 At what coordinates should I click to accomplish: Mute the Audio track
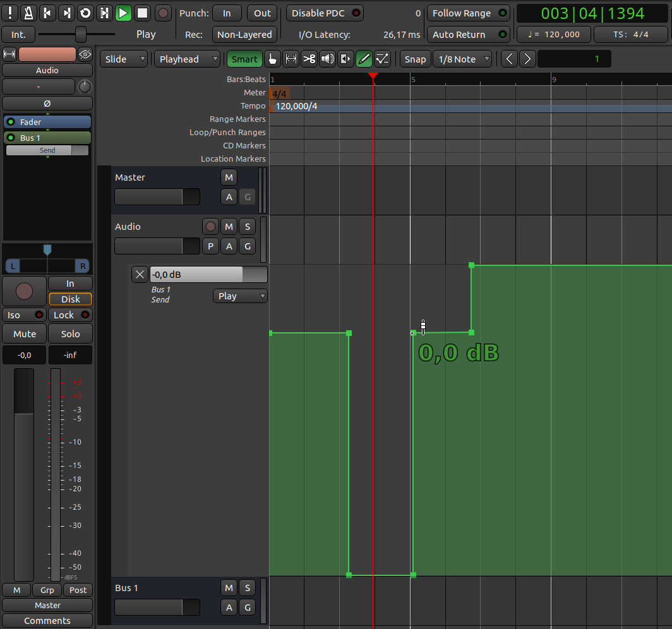click(229, 227)
